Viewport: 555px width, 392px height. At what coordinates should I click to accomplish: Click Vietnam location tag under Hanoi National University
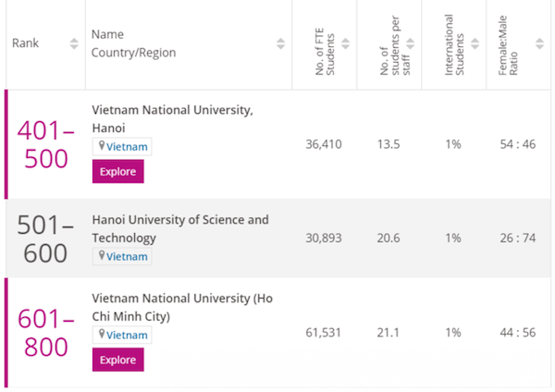pos(122,146)
